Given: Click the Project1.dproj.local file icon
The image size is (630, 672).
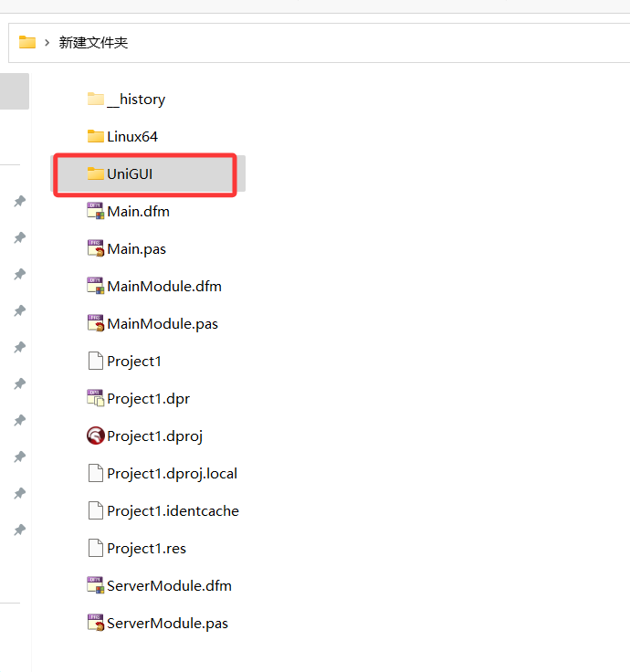Looking at the screenshot, I should [x=96, y=473].
